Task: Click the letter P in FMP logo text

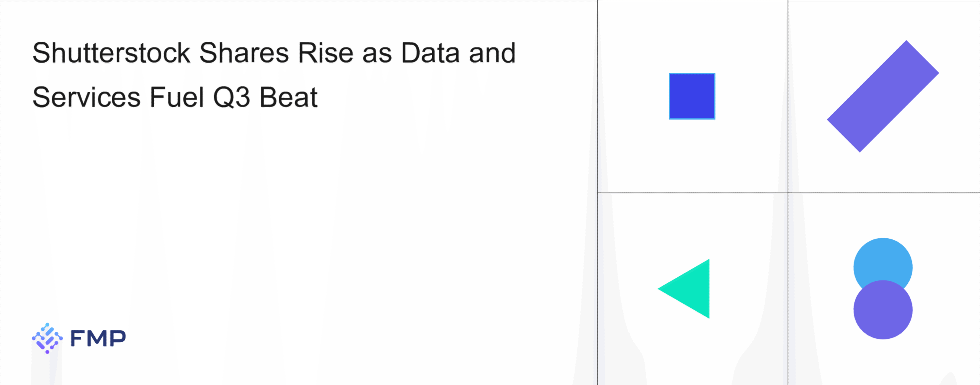Action: pyautogui.click(x=118, y=338)
